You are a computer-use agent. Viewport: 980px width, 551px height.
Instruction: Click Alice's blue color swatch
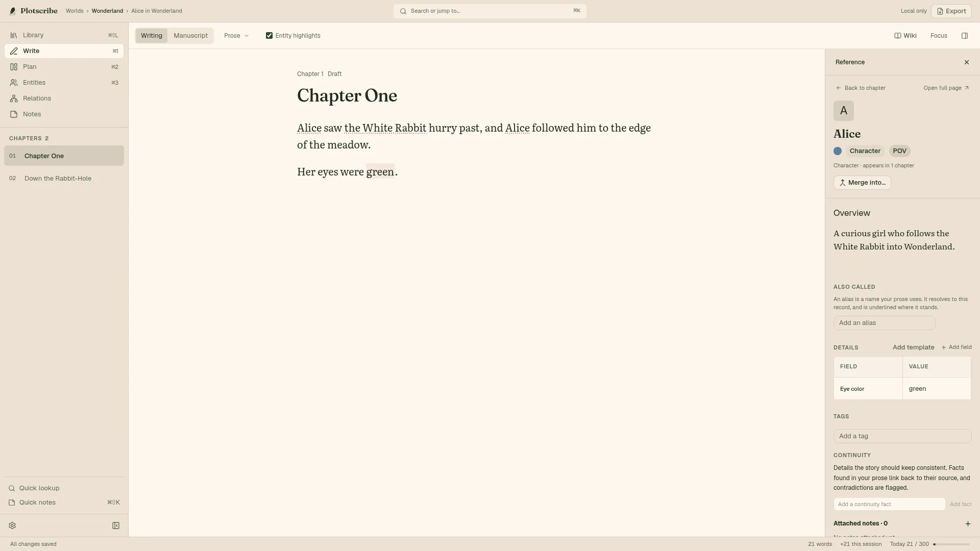pos(838,151)
